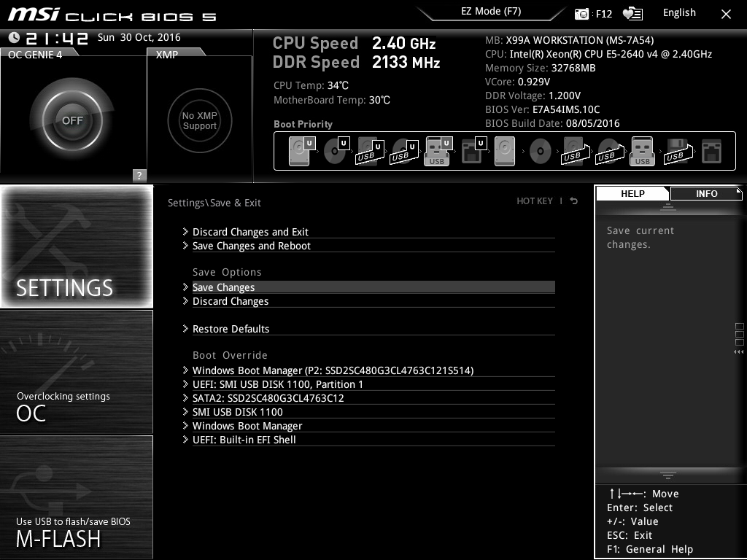Screen dimensions: 747x560
Task: Open favorites with the heart icon
Action: click(x=632, y=14)
